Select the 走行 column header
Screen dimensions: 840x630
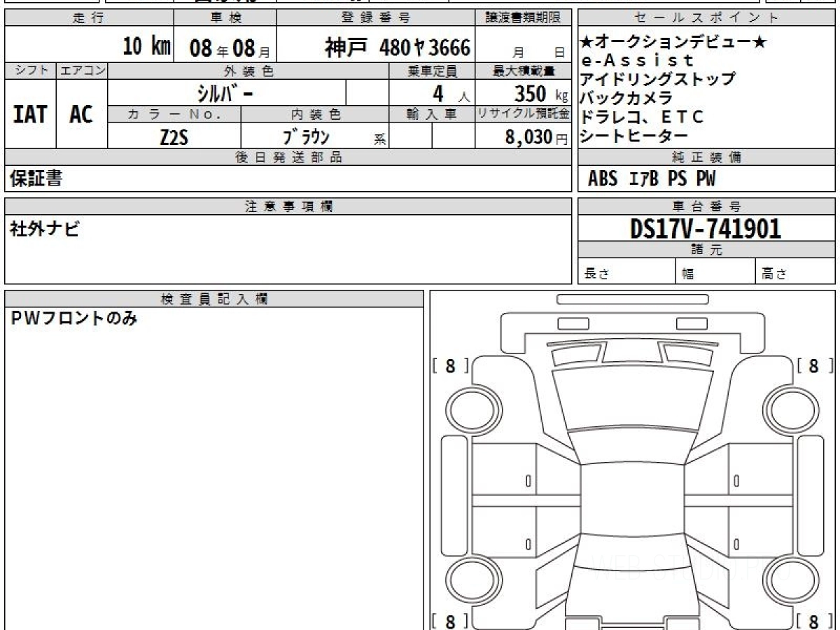tap(89, 18)
